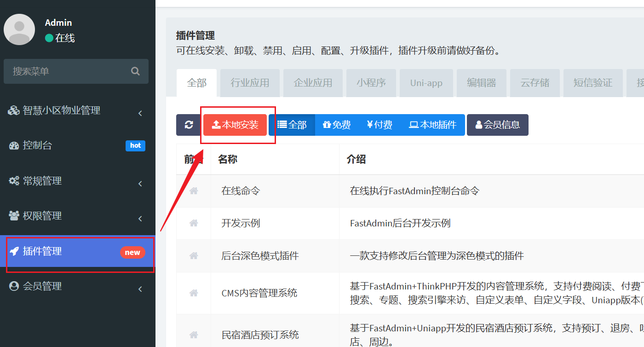Click home icon beside 开发示例
The image size is (644, 347).
coord(194,223)
